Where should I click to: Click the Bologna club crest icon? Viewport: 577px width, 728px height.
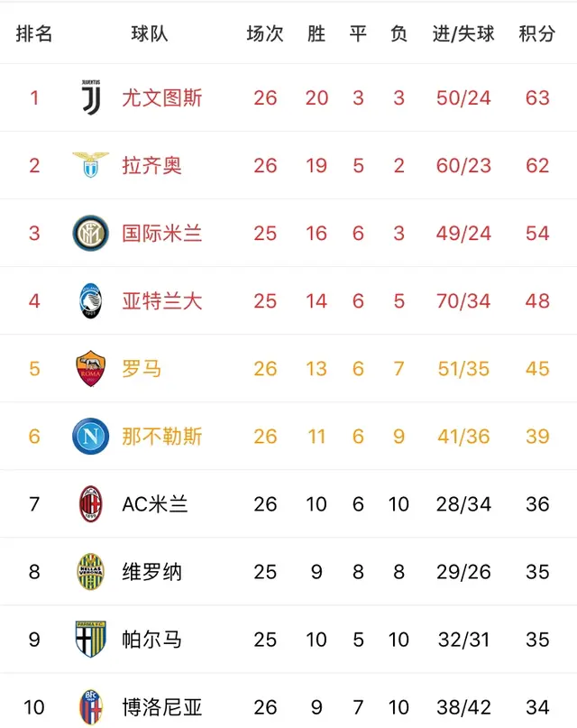(91, 706)
